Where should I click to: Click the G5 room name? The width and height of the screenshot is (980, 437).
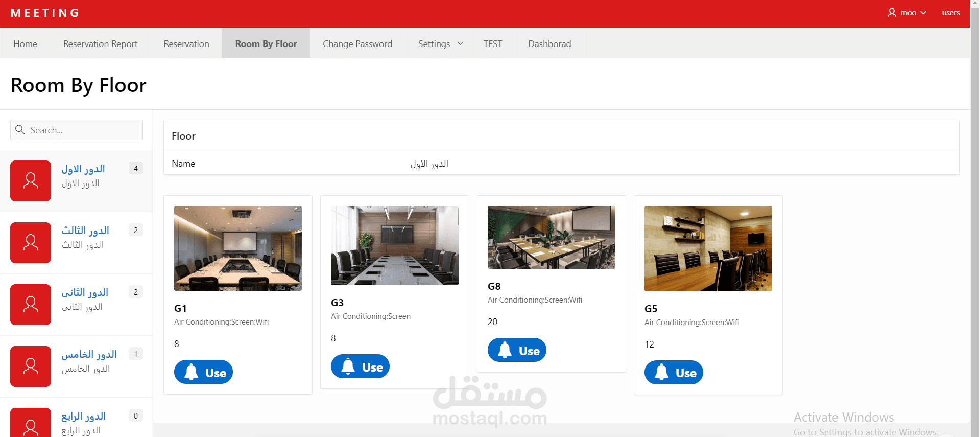point(651,309)
